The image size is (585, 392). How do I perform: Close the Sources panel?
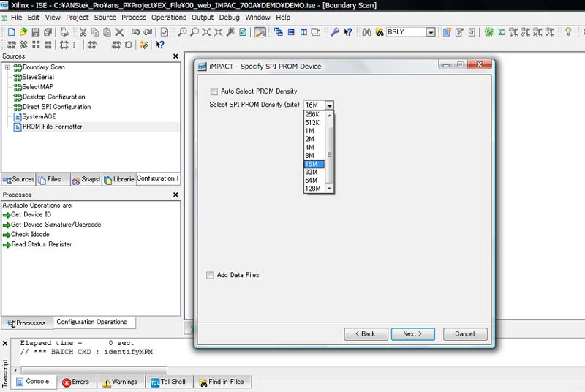tap(175, 56)
